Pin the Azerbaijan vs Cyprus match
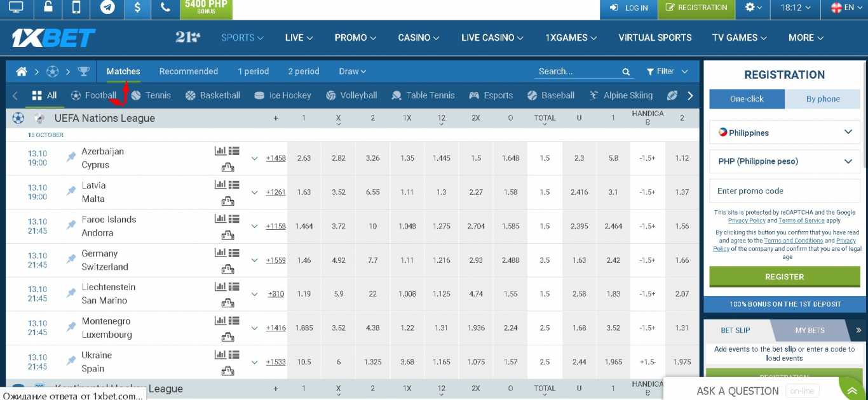This screenshot has width=868, height=400. tap(71, 158)
